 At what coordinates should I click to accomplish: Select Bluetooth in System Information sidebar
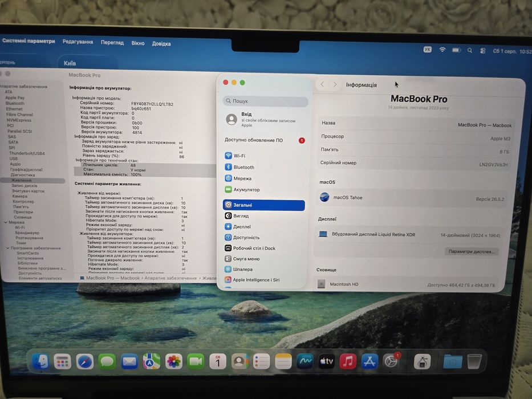(15, 103)
